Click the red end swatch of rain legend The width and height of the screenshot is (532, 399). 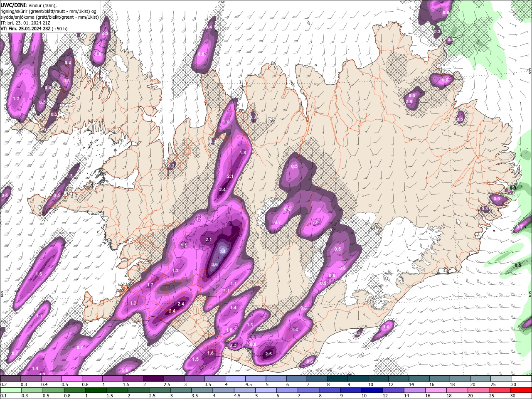click(x=520, y=390)
